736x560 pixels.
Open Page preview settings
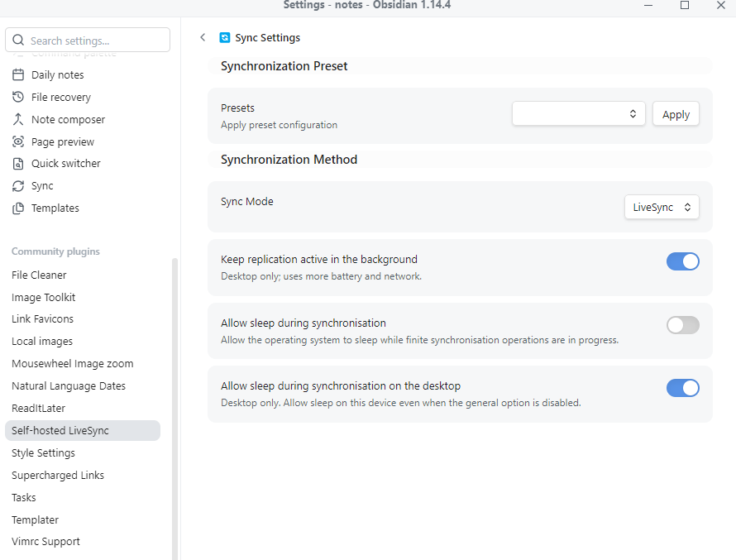pos(83,141)
